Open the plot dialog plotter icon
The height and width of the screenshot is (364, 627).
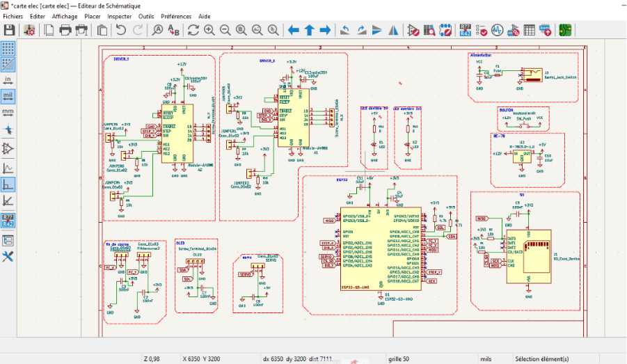pyautogui.click(x=81, y=30)
